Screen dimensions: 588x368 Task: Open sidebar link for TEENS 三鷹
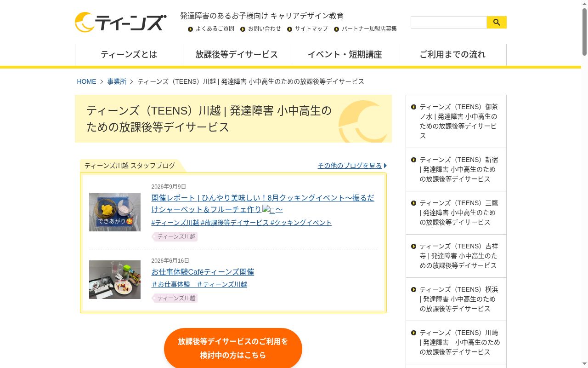tap(456, 213)
